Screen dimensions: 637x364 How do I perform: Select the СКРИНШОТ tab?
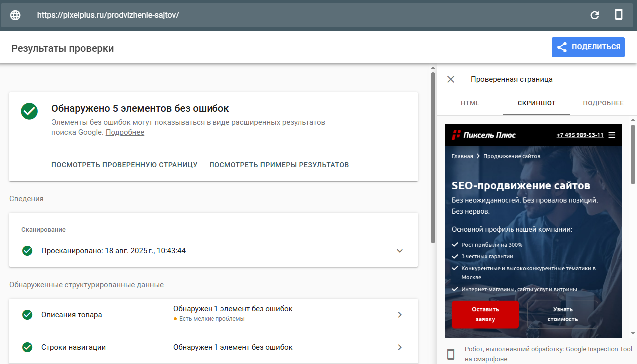click(x=536, y=103)
